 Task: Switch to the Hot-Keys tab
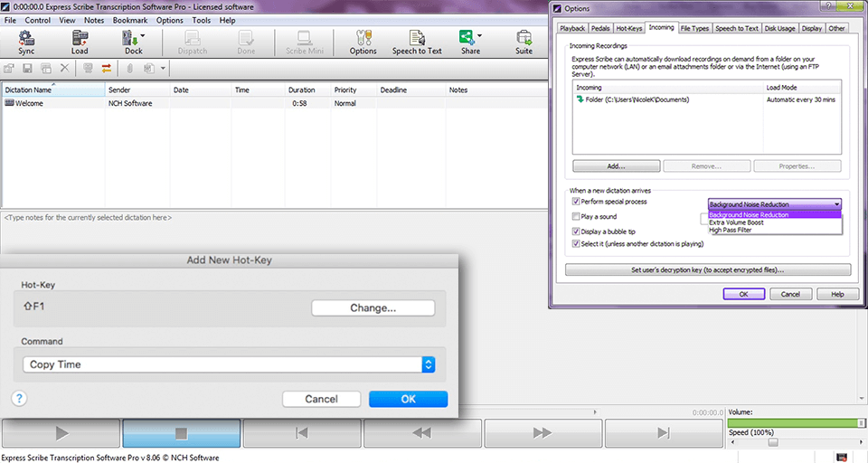(x=629, y=28)
